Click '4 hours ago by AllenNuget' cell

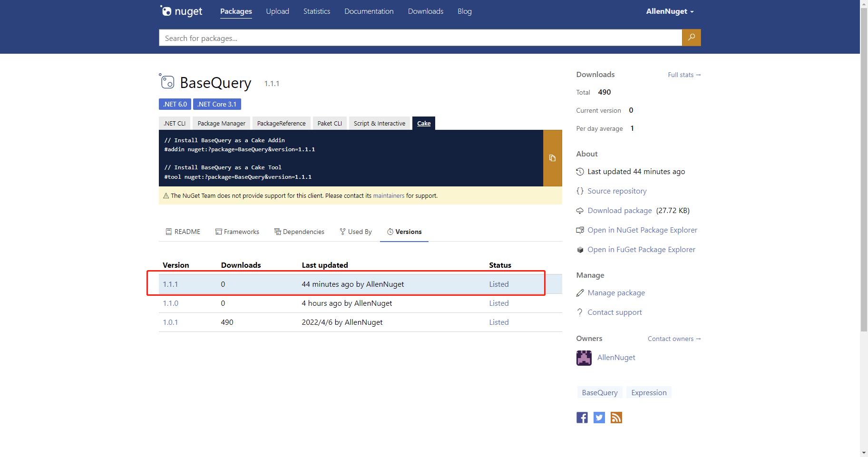(347, 303)
